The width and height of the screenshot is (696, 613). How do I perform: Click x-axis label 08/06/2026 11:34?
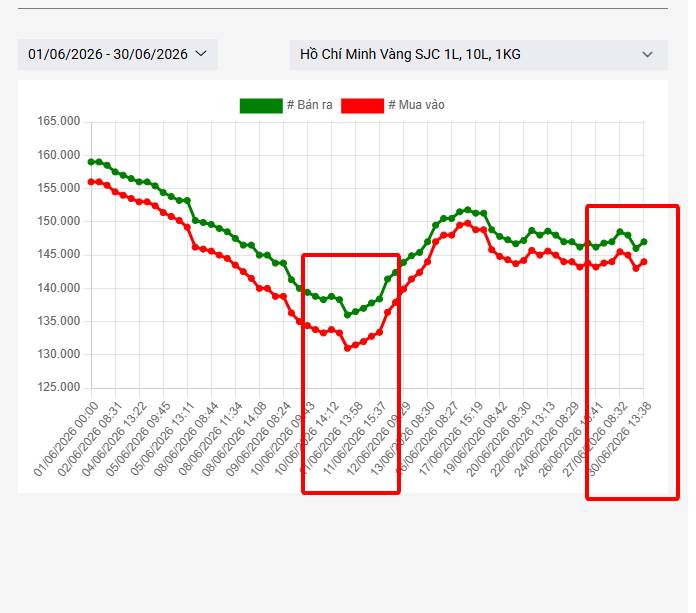click(210, 439)
